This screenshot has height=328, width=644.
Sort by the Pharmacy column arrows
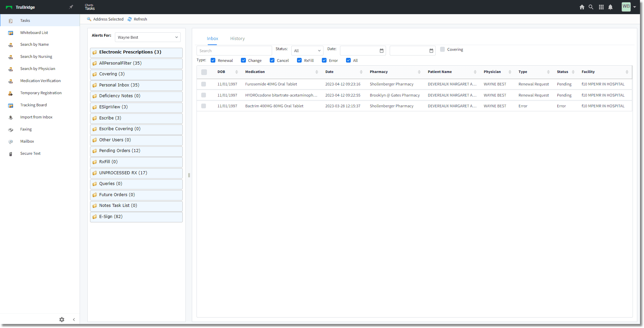[419, 72]
